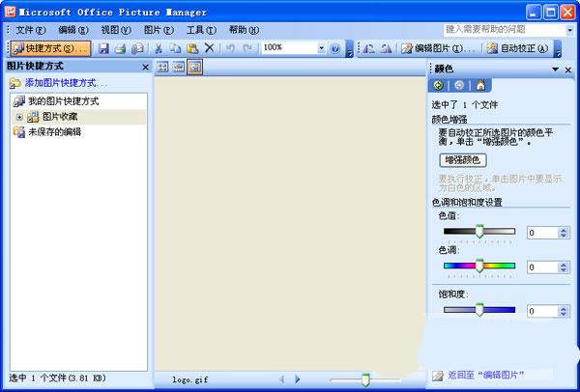Close the 图片快捷方式 pane
The image size is (580, 392).
coord(145,68)
